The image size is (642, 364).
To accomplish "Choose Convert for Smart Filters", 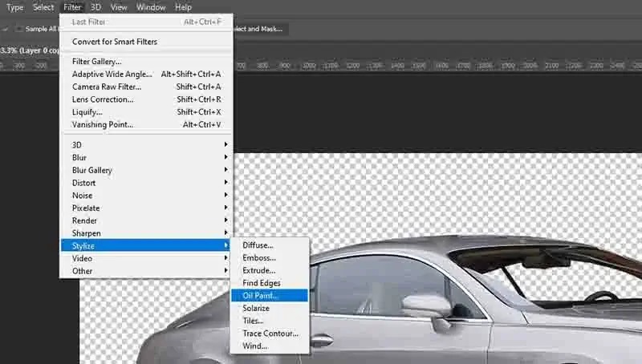I will pos(115,42).
